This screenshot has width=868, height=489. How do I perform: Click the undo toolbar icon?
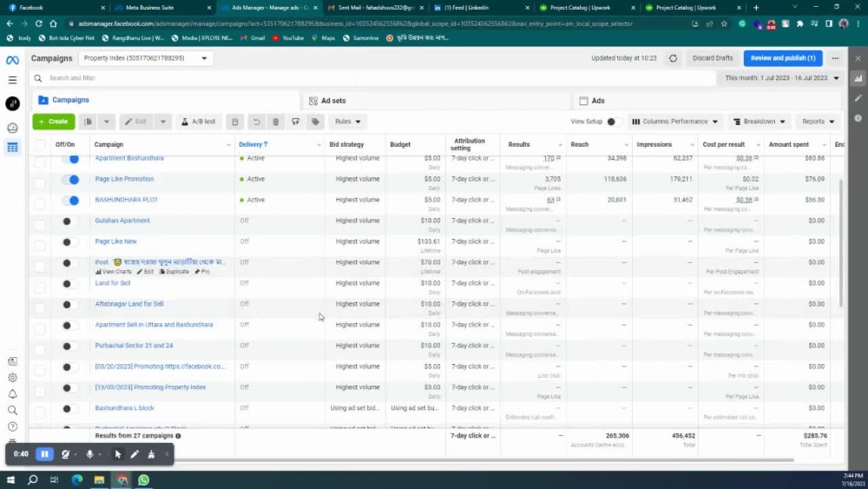(256, 122)
